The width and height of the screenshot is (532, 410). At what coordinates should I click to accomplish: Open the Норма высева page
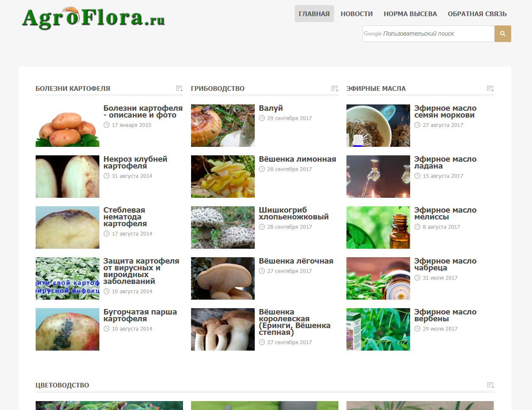point(410,14)
